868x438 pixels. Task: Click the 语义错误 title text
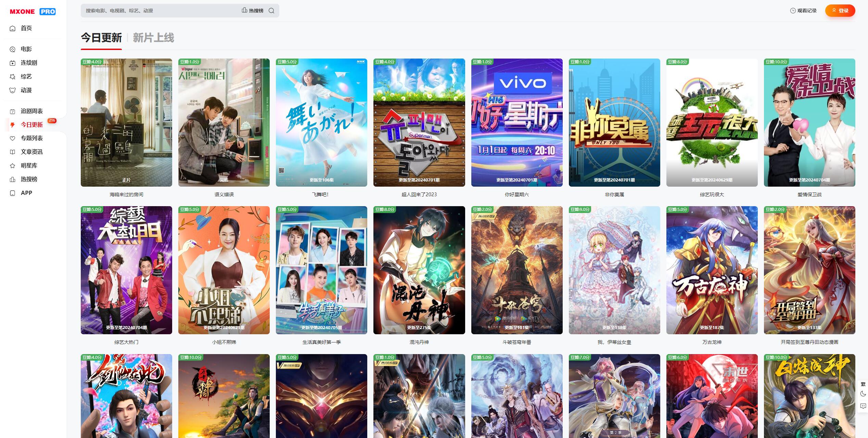tap(224, 195)
